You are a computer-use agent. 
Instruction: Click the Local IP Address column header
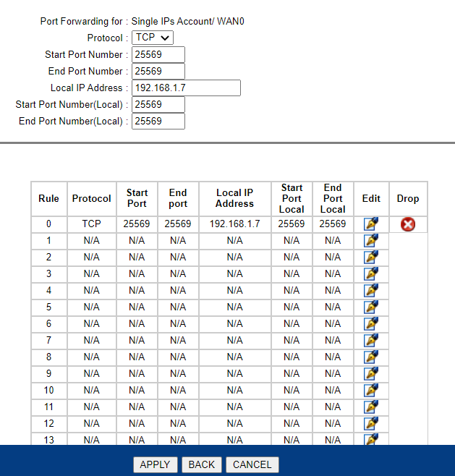point(235,198)
